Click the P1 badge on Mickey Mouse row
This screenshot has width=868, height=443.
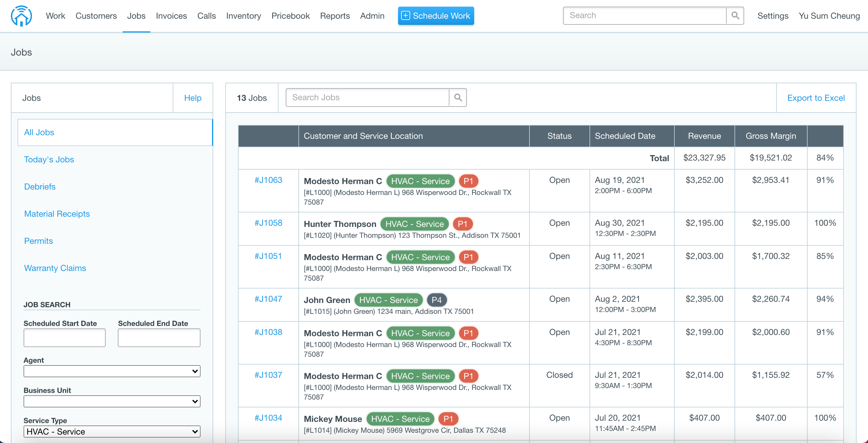(x=448, y=419)
